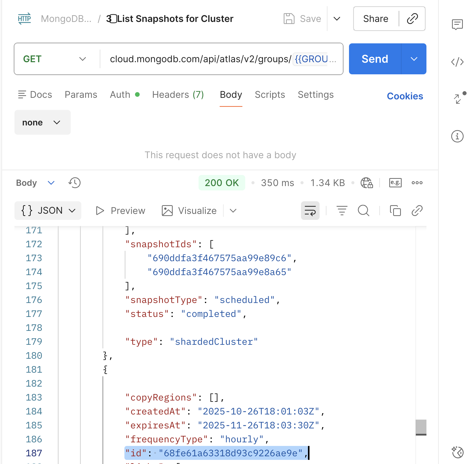Expand the Send button options arrow
Screen dimensions: 476x464
coord(414,59)
